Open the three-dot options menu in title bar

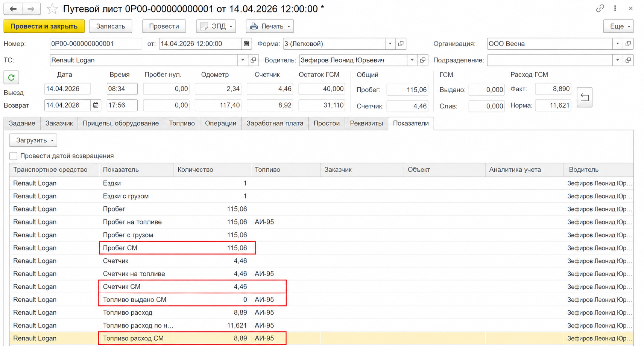click(x=615, y=8)
